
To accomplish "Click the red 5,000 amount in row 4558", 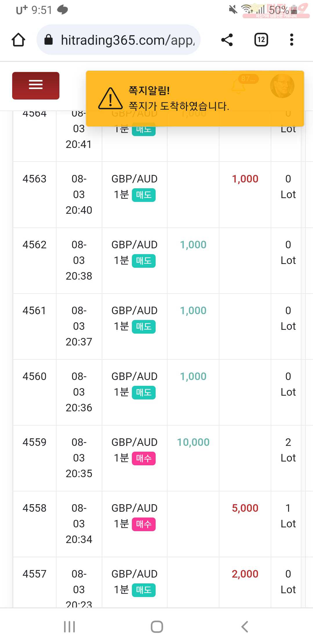I will (x=245, y=508).
